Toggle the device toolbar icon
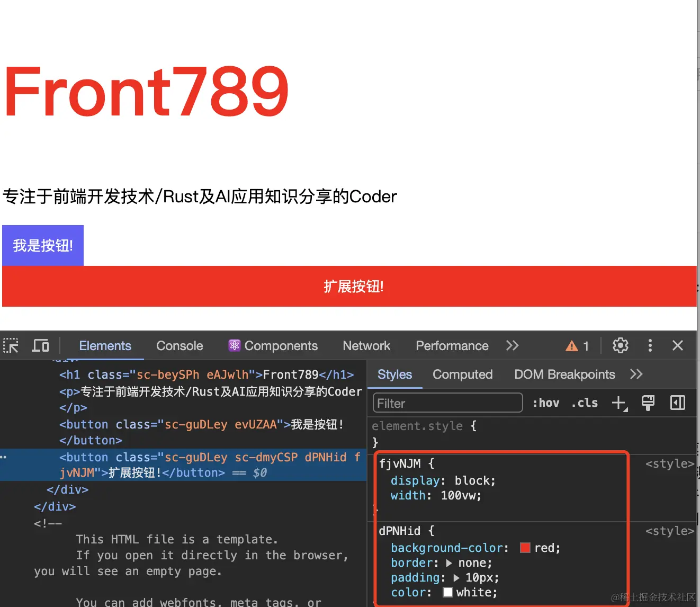The height and width of the screenshot is (607, 700). tap(41, 346)
